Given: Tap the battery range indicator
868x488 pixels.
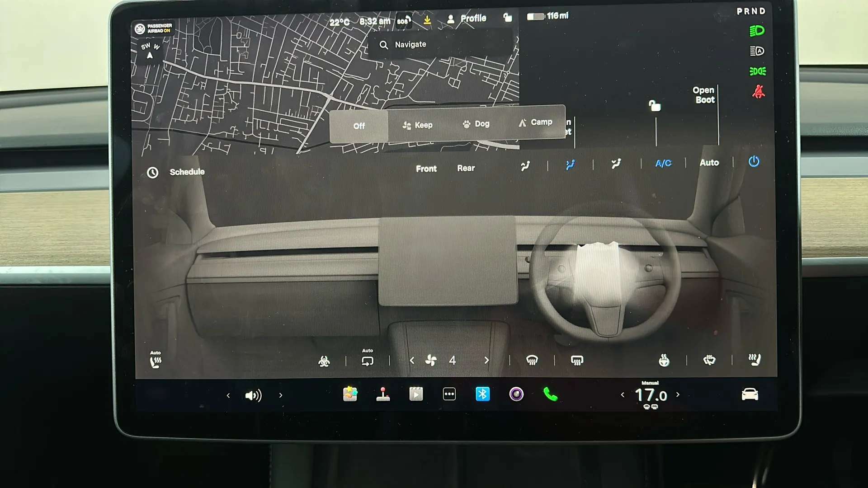Looking at the screenshot, I should coord(547,16).
